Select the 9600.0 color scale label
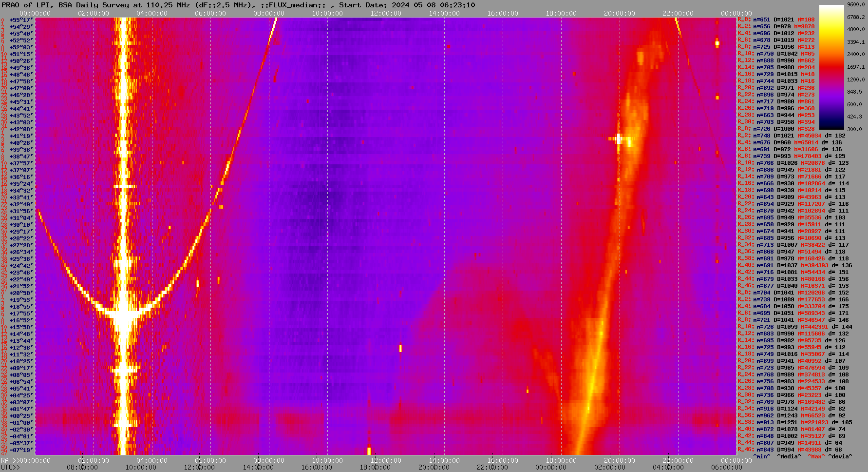868x472 pixels. point(856,4)
